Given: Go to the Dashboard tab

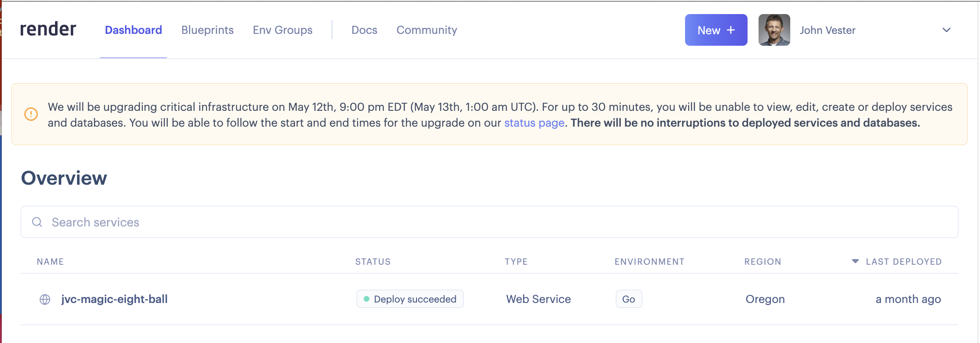Looking at the screenshot, I should click(x=133, y=30).
